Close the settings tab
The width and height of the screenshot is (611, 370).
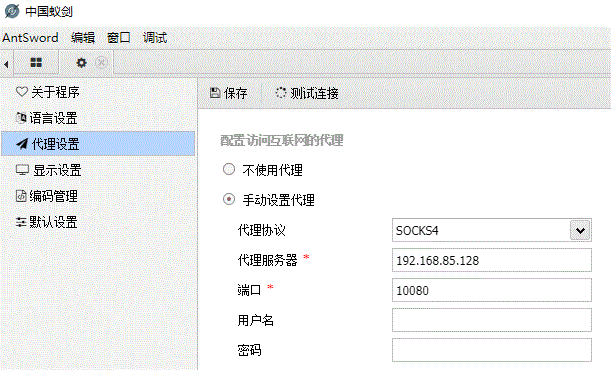click(101, 62)
